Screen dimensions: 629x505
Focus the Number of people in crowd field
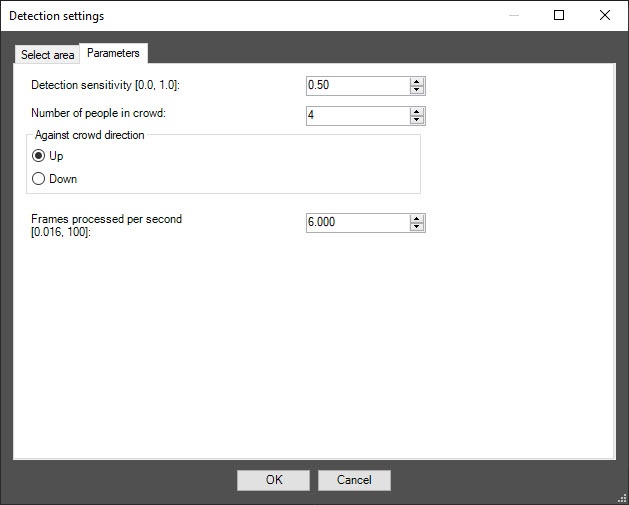pos(358,116)
